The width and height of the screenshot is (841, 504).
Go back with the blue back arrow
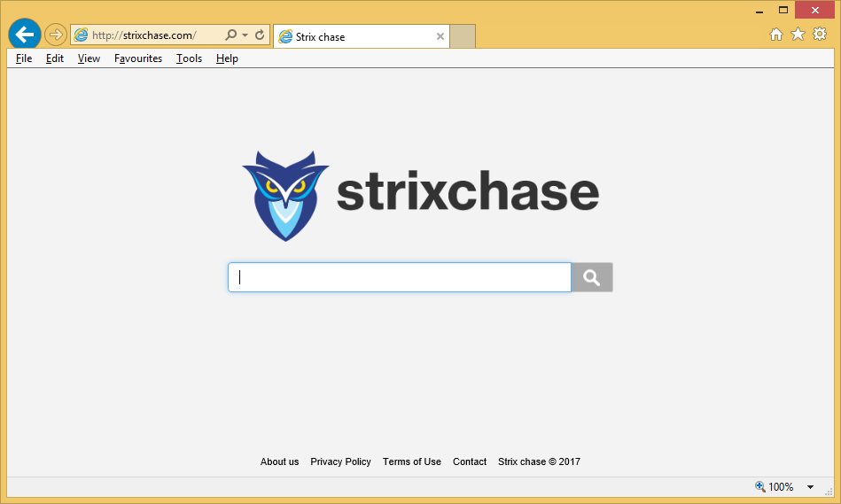25,35
